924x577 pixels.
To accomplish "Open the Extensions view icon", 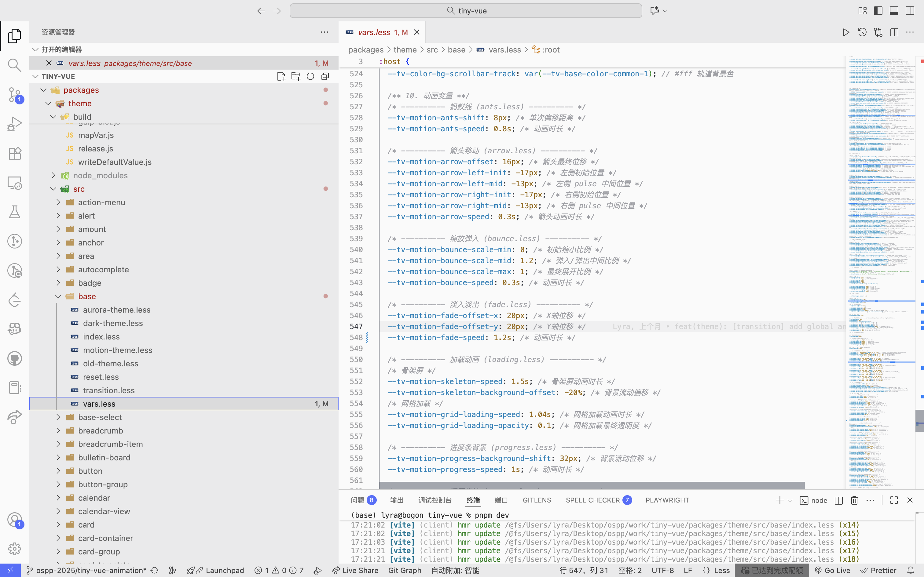I will pyautogui.click(x=14, y=153).
